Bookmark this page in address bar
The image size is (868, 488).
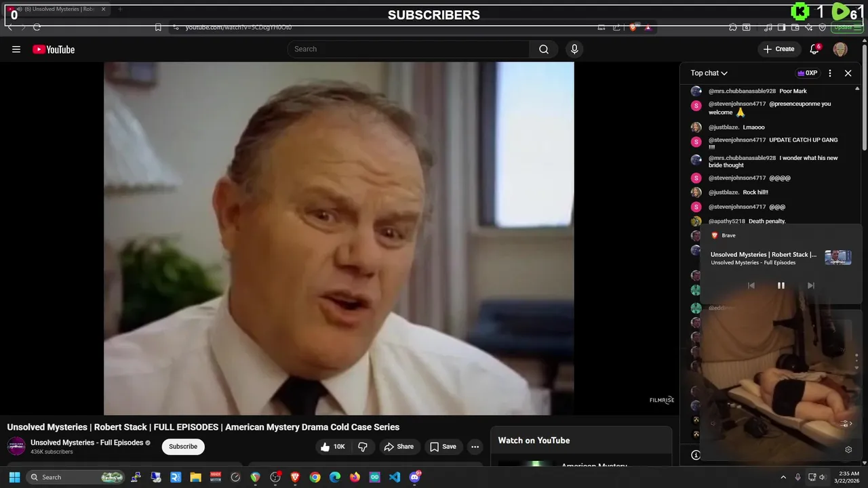[158, 27]
